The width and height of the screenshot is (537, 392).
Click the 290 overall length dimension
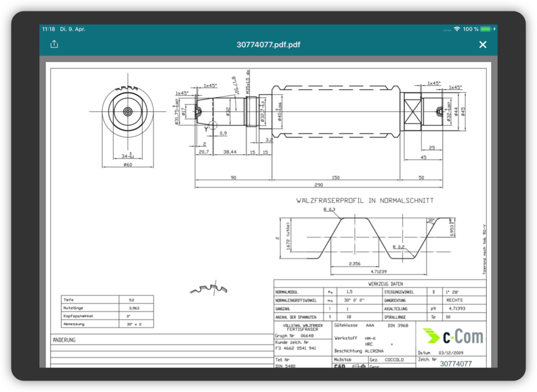coord(318,186)
